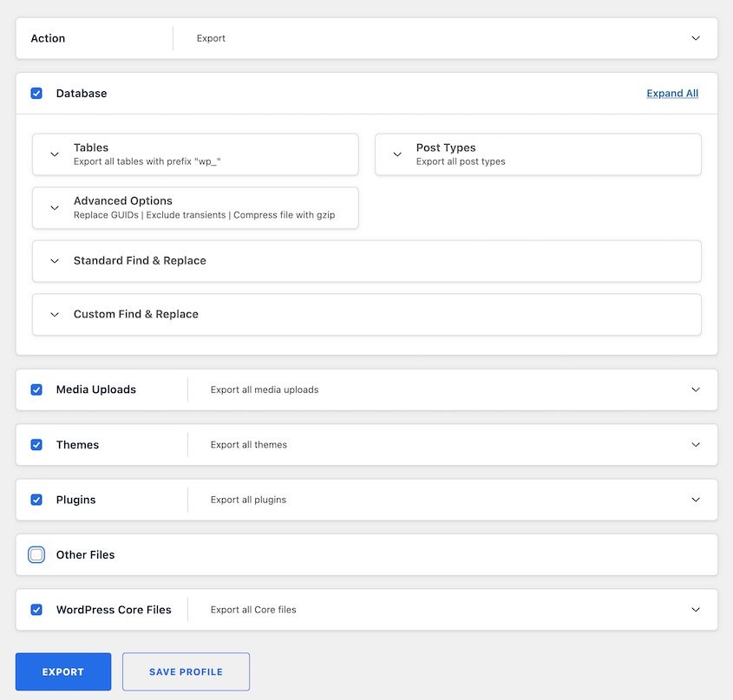
Task: Click "Export all post types" description
Action: pos(461,162)
